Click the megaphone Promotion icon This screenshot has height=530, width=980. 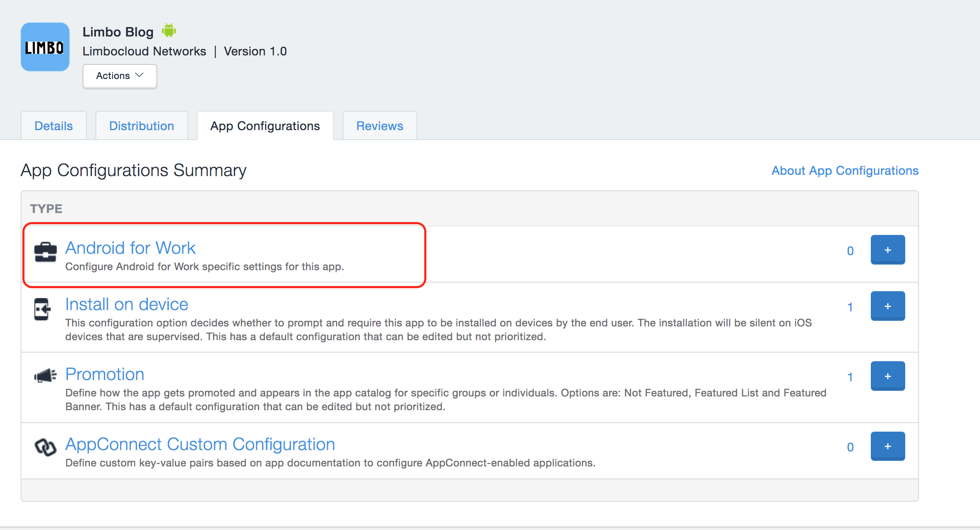45,376
